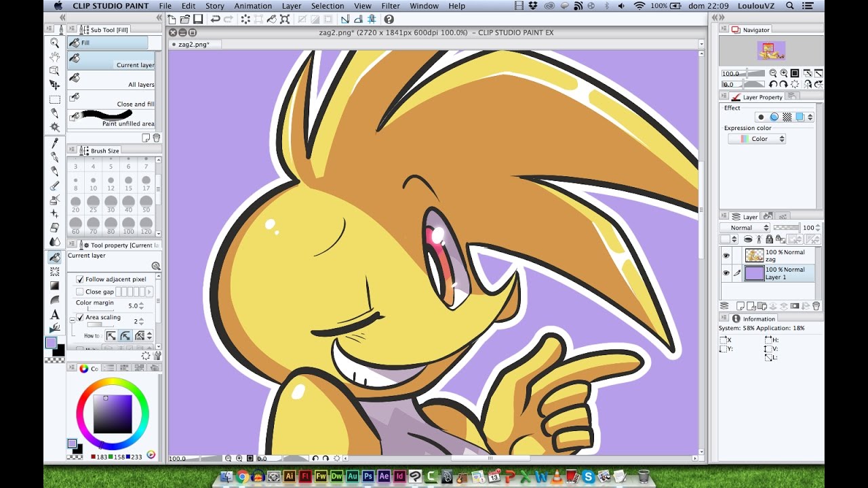Toggle the Area scaling checkbox
Image resolution: width=868 pixels, height=488 pixels.
click(x=80, y=317)
